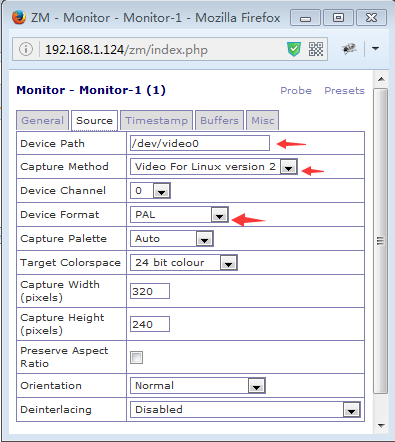395x442 pixels.
Task: Switch to the General tab
Action: (42, 120)
